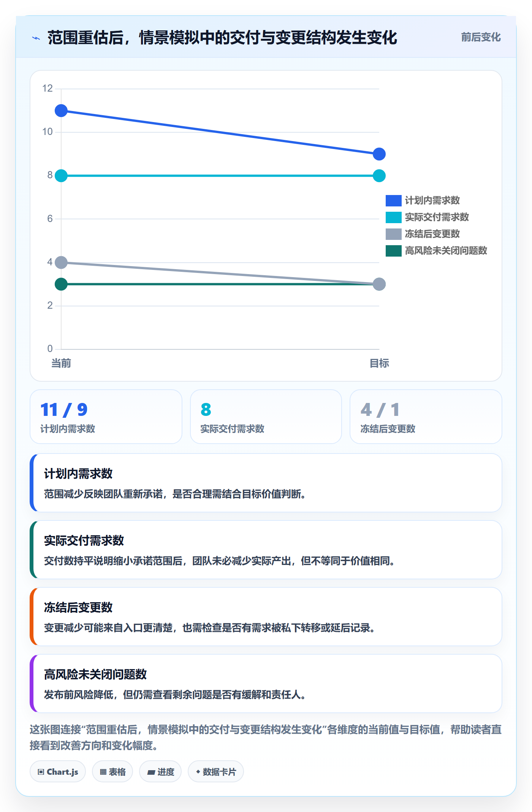
Task: Click the main title starting 范围重估后
Action: (x=222, y=38)
